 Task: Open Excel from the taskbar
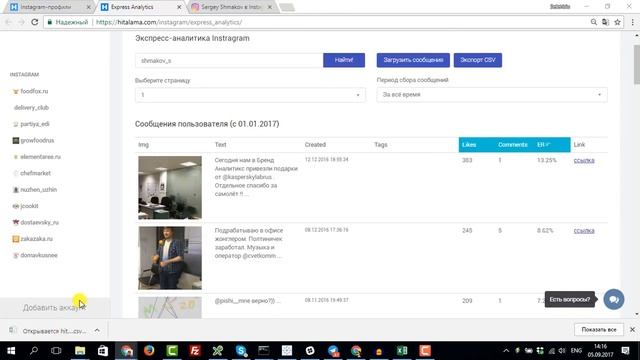402,351
